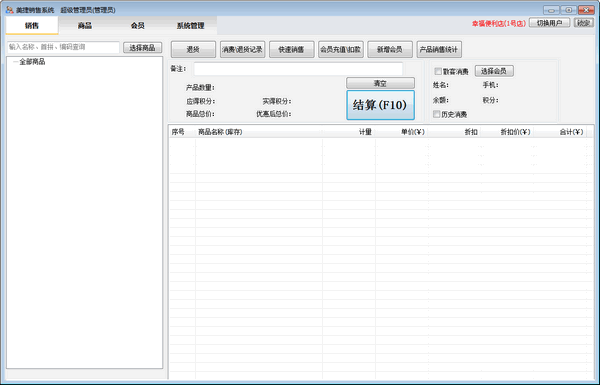Click the 折扣 column header

point(455,132)
